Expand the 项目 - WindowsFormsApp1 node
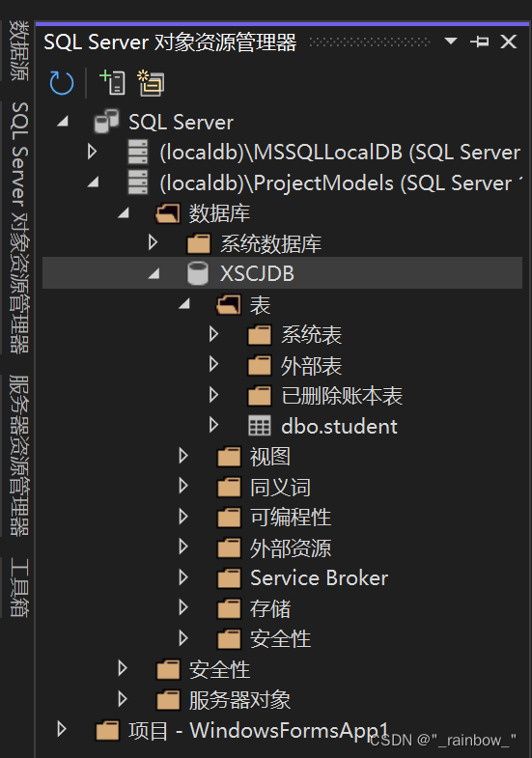This screenshot has height=758, width=532. point(62,729)
